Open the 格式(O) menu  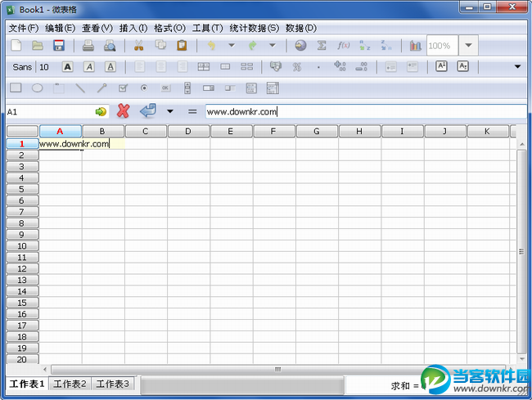pyautogui.click(x=169, y=28)
